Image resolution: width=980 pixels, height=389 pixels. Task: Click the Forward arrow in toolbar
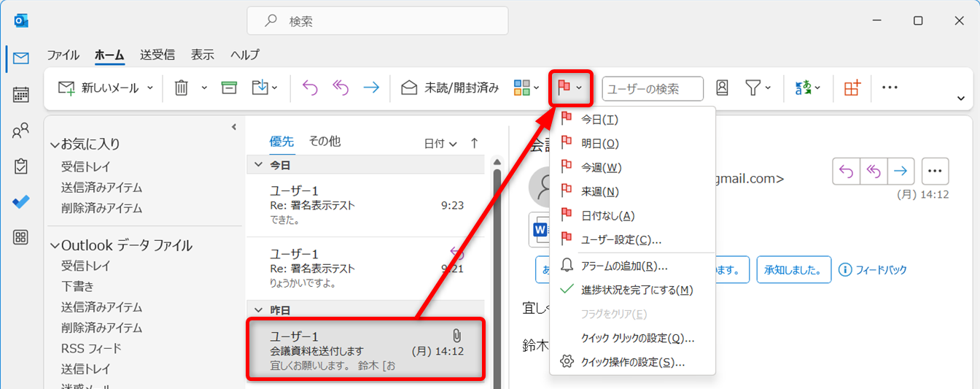pyautogui.click(x=371, y=88)
